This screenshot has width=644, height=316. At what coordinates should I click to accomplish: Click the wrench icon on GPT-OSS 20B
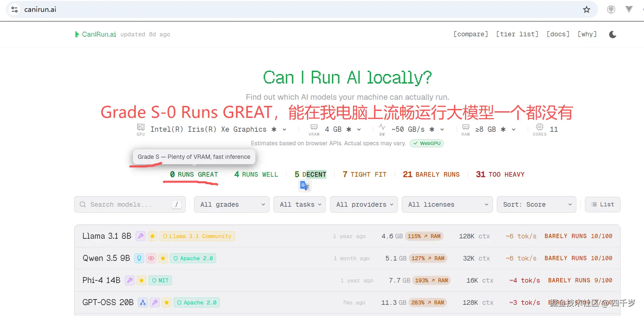coord(155,302)
